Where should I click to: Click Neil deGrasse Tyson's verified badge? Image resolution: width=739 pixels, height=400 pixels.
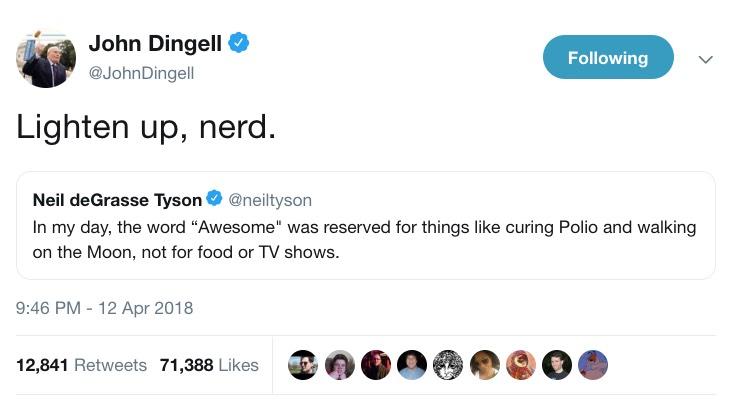pos(214,199)
